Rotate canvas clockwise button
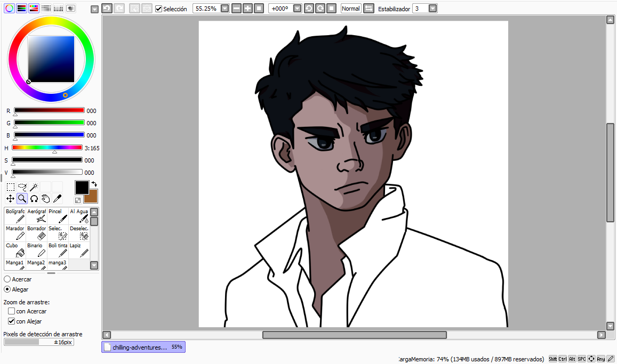This screenshot has height=364, width=617. (x=320, y=8)
